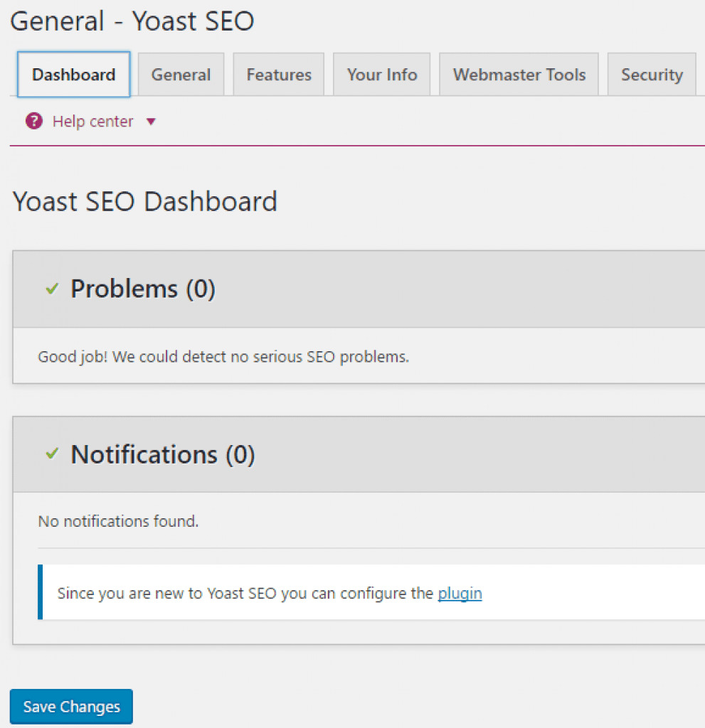This screenshot has width=705, height=728.
Task: Open the Webmaster Tools tab
Action: (x=519, y=74)
